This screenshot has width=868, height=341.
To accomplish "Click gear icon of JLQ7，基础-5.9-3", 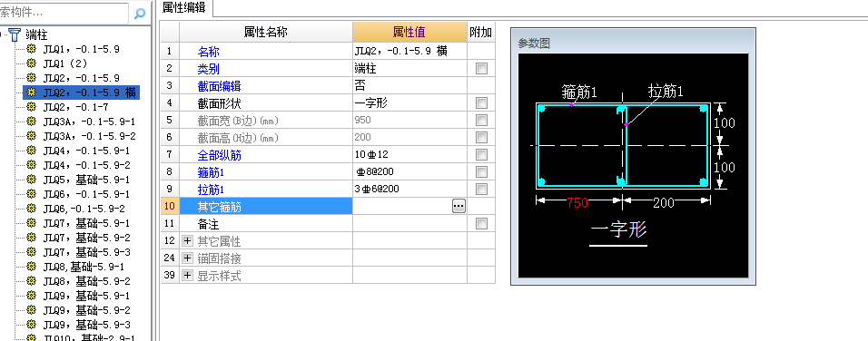I will tap(32, 252).
